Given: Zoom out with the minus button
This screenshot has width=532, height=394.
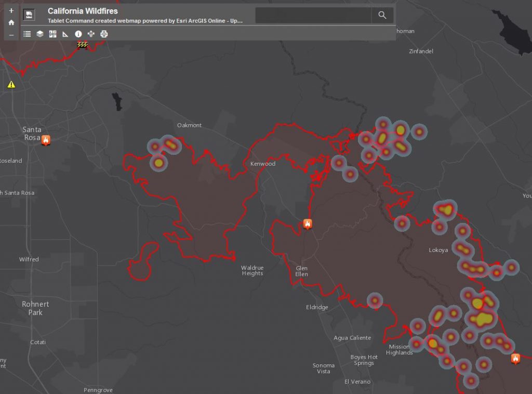Looking at the screenshot, I should pos(11,35).
